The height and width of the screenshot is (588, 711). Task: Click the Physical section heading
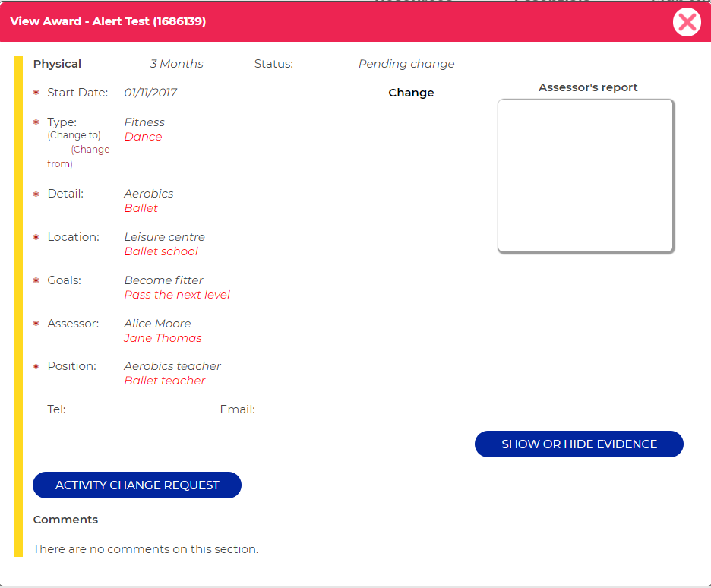[x=57, y=64]
